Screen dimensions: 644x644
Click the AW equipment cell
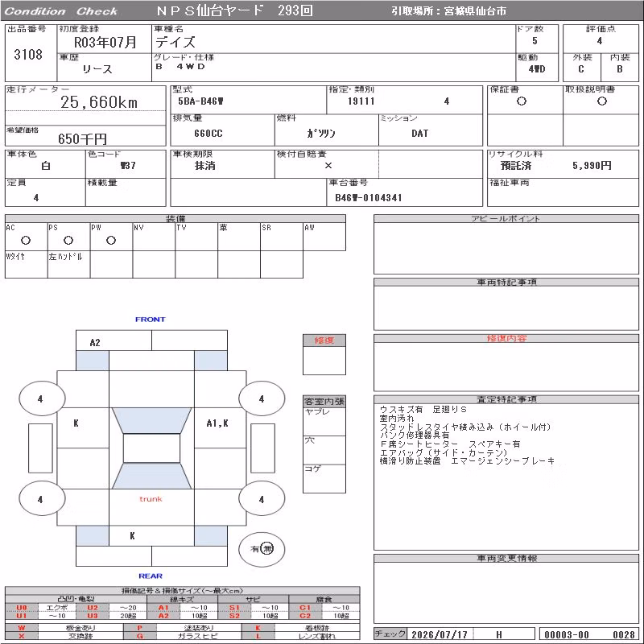click(x=324, y=237)
